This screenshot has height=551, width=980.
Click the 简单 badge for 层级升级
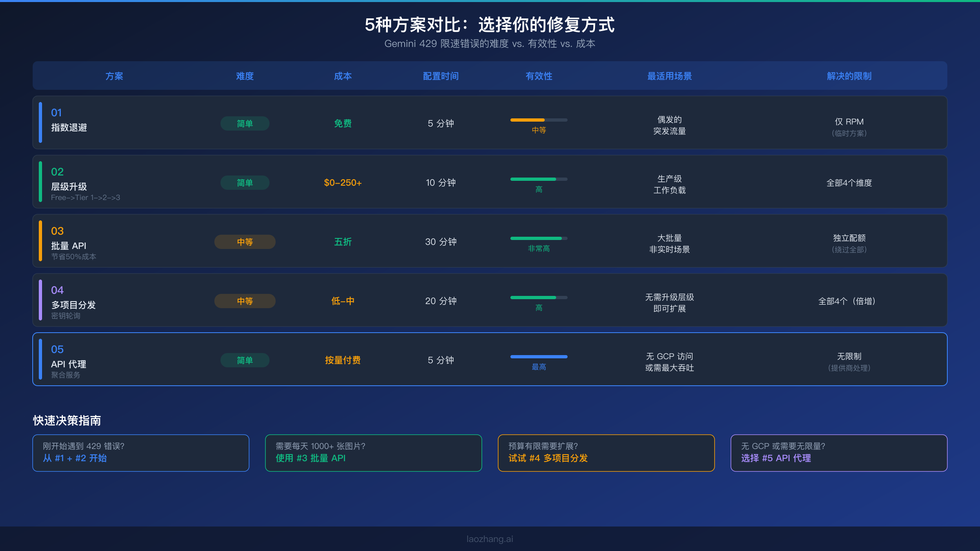coord(245,182)
